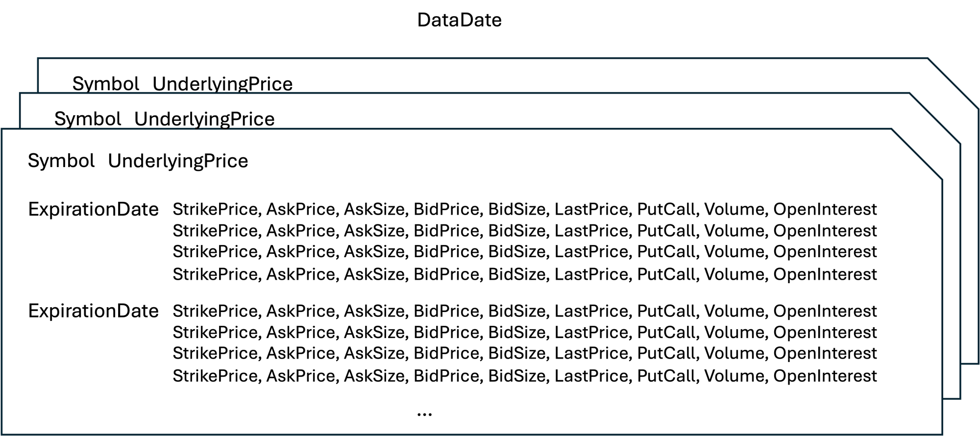Select StrikePrice in the bottommost data row
Viewport: 980px width, 436px height.
[216, 376]
